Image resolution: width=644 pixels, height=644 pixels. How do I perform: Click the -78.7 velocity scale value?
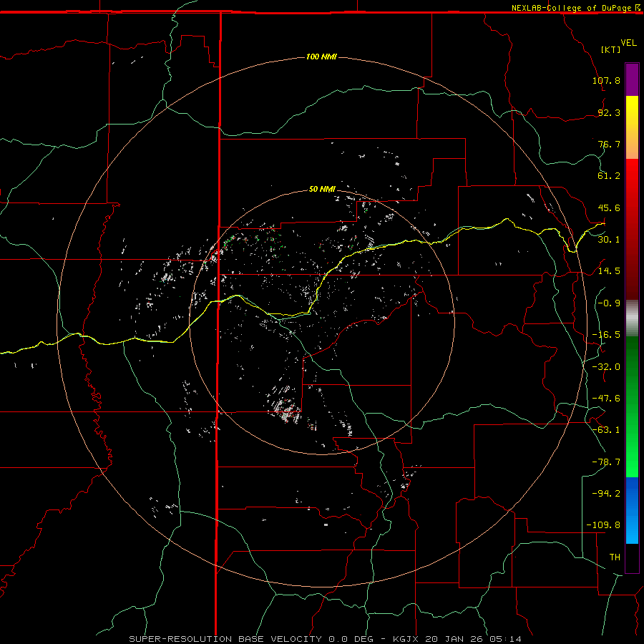click(x=606, y=462)
